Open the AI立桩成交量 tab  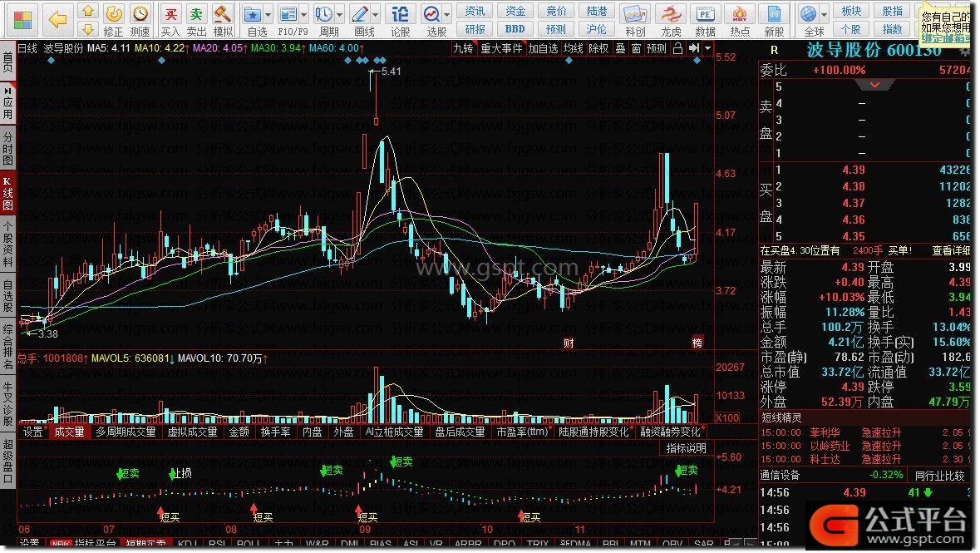tap(394, 432)
